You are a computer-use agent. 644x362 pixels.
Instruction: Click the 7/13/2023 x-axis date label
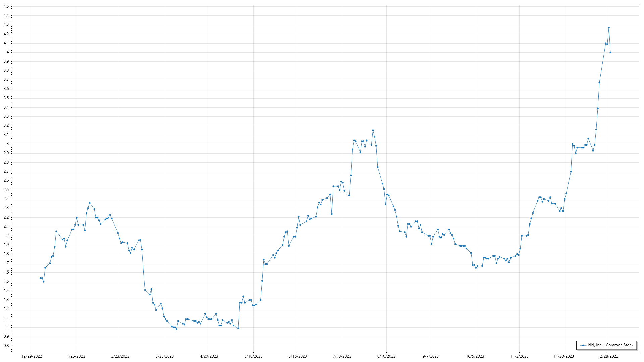342,356
